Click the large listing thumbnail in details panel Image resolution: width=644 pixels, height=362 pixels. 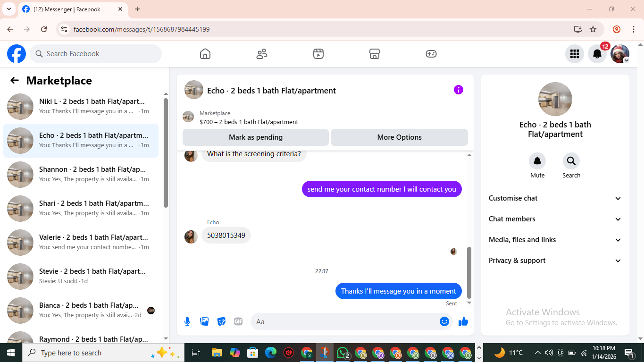coord(555,99)
